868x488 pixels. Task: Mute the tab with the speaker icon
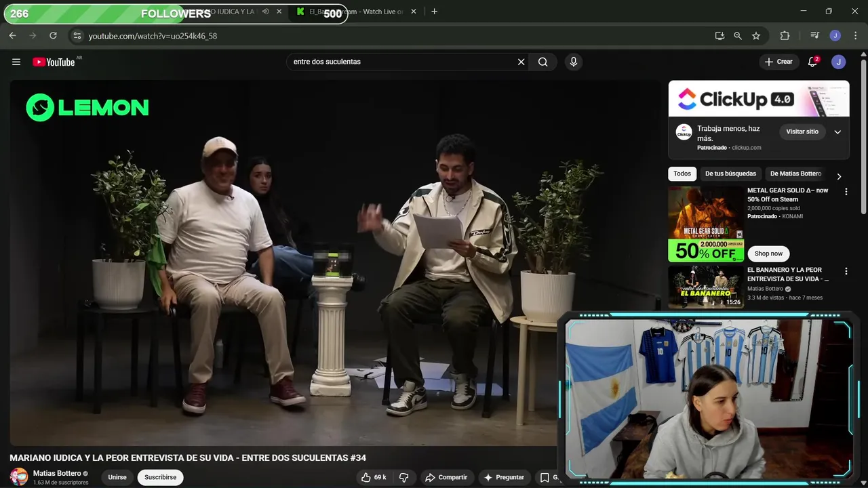pyautogui.click(x=265, y=12)
